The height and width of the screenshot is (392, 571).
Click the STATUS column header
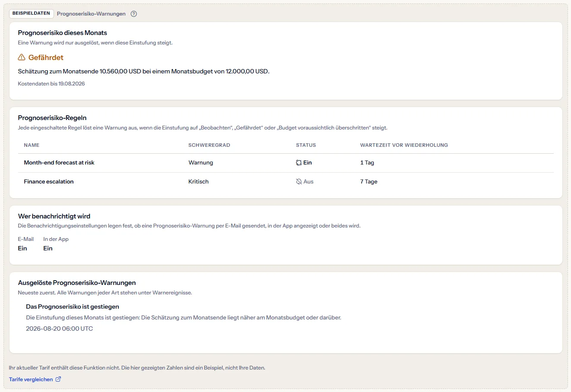[306, 145]
